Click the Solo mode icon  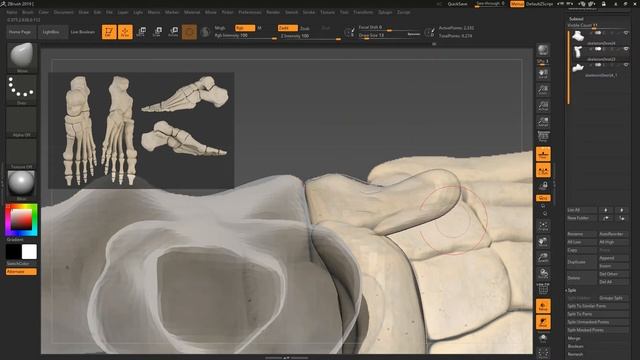coord(543,338)
